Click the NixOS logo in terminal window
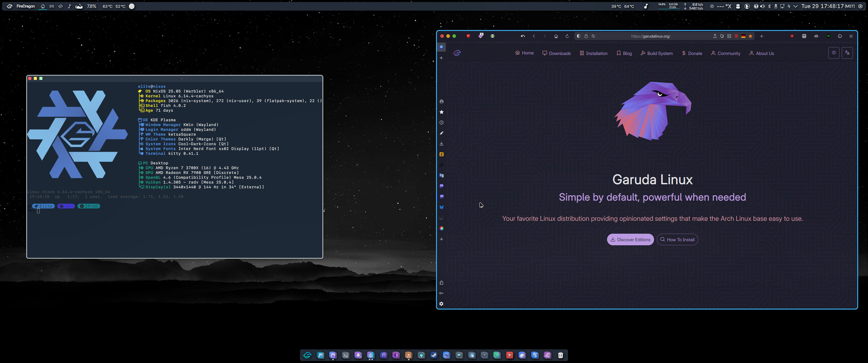Viewport: 868px width, 363px height. pyautogui.click(x=77, y=134)
